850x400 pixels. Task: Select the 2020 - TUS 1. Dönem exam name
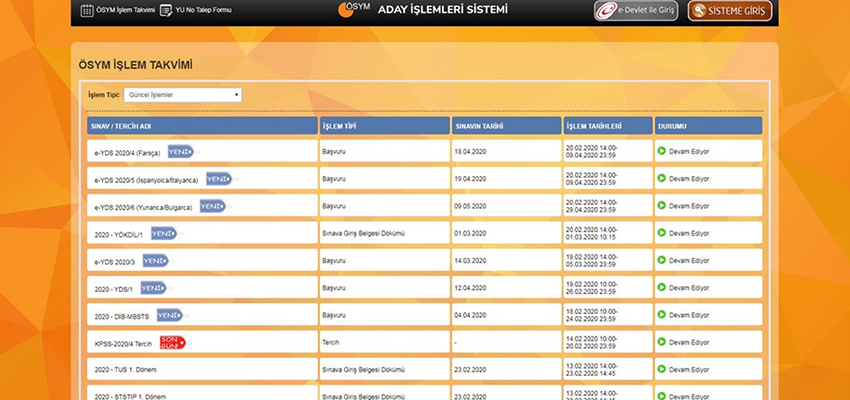(x=125, y=370)
